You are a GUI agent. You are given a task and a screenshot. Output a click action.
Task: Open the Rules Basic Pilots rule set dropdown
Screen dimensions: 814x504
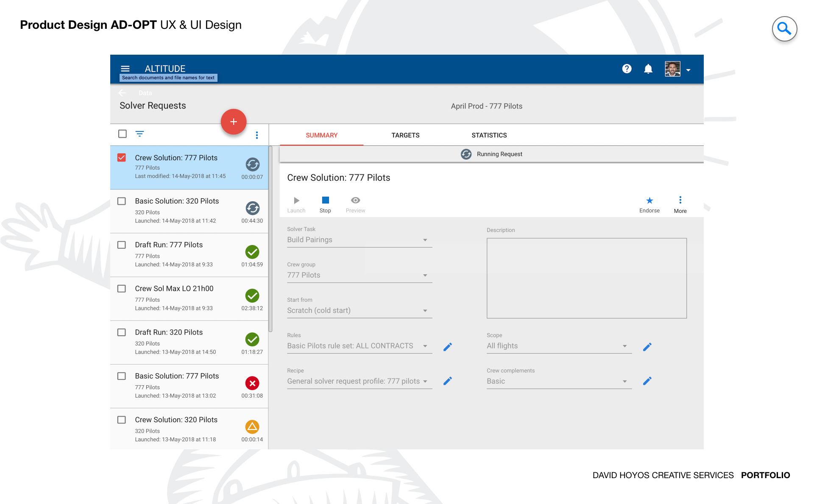(360, 346)
